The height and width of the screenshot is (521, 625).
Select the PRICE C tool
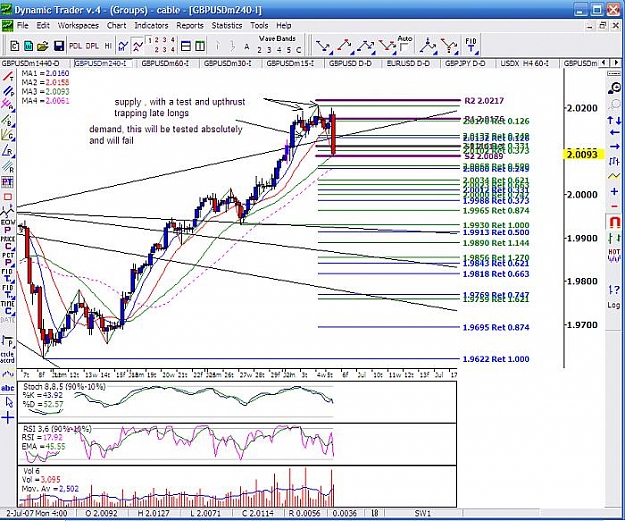pyautogui.click(x=8, y=243)
